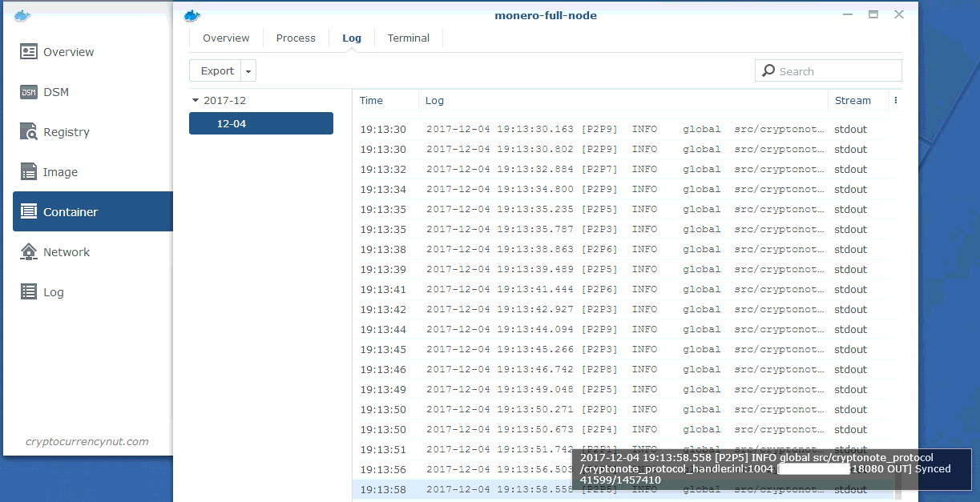Click the 19:13:51 time cell

coord(383,449)
